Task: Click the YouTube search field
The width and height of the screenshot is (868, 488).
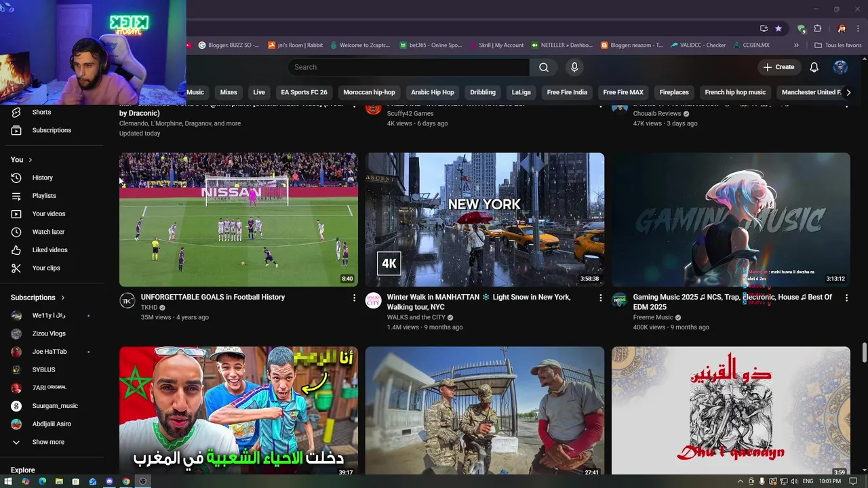Action: point(409,67)
